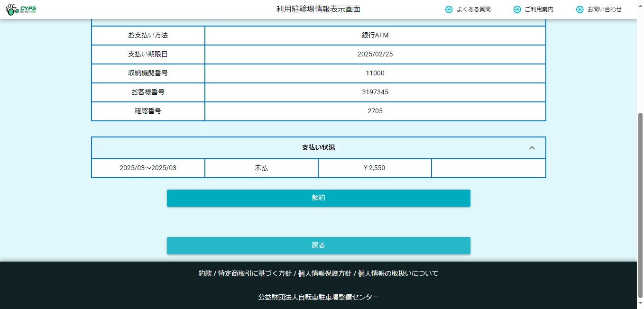
Task: Click the ¥2,550- payment amount cell
Action: (x=375, y=168)
